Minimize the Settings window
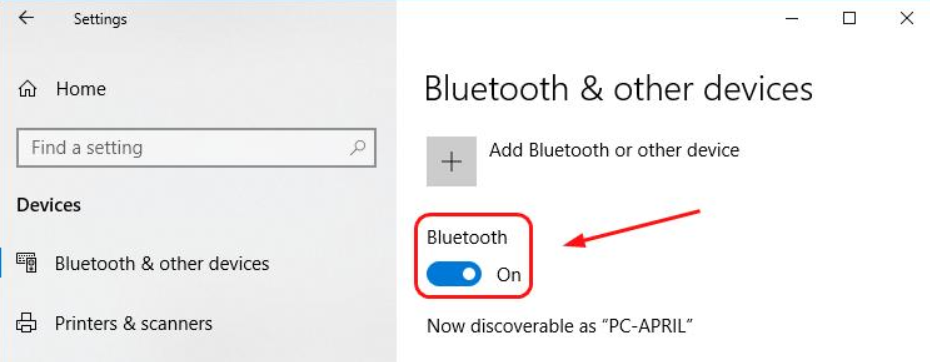 [x=792, y=18]
